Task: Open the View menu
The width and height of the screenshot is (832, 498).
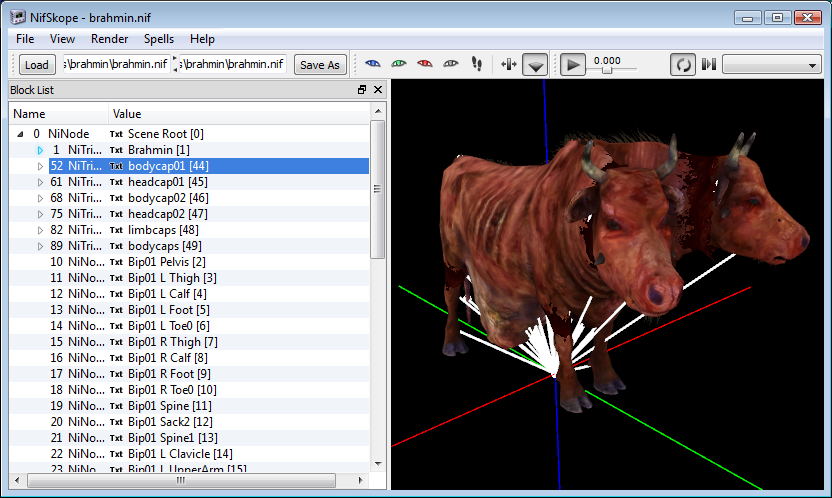Action: (62, 39)
